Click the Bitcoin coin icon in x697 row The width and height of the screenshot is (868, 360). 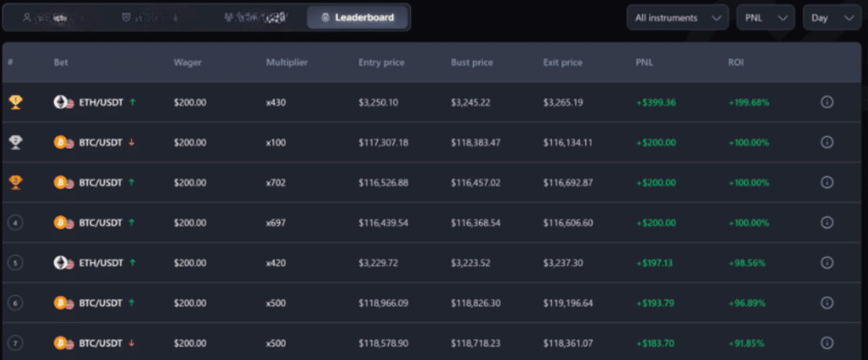[x=59, y=223]
